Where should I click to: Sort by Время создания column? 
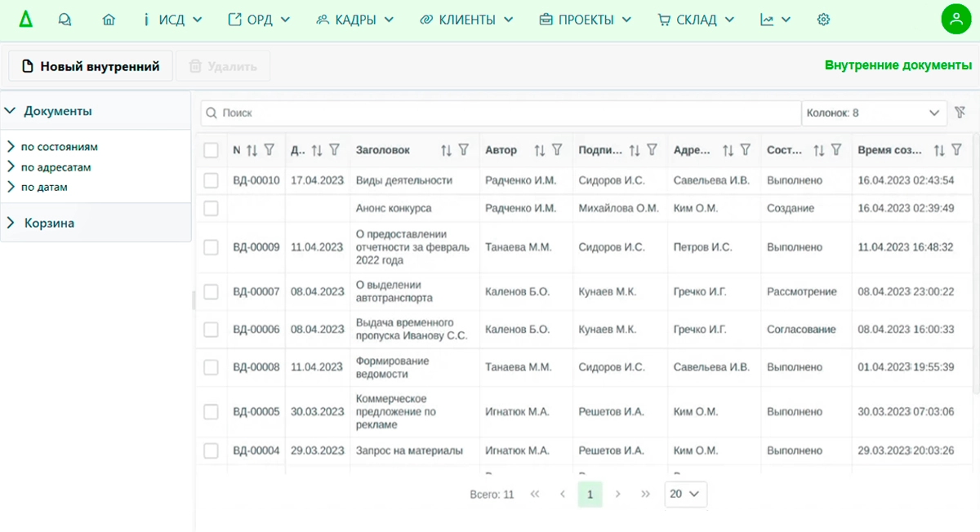click(x=939, y=150)
